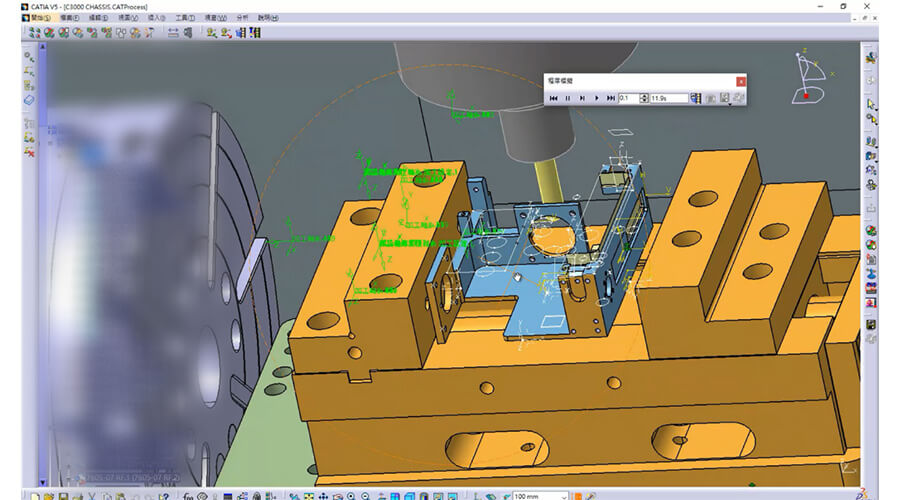The width and height of the screenshot is (900, 500).
Task: Open the 100 mm dropdown in bottom toolbar
Action: coord(566,496)
